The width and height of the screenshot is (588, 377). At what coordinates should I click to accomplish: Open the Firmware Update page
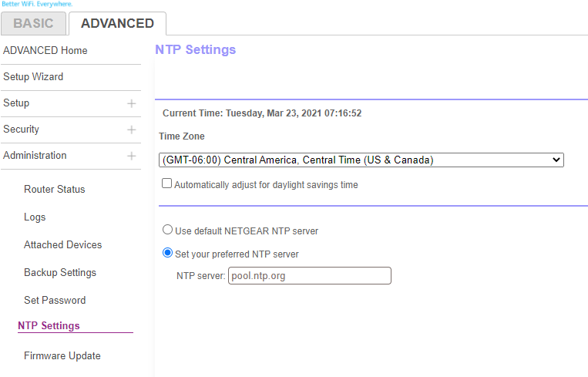pyautogui.click(x=62, y=356)
